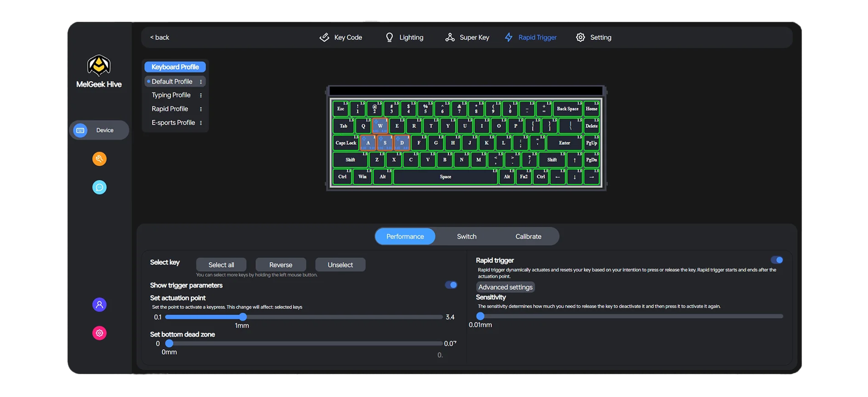Disable Show trigger parameters toggle

tap(451, 285)
